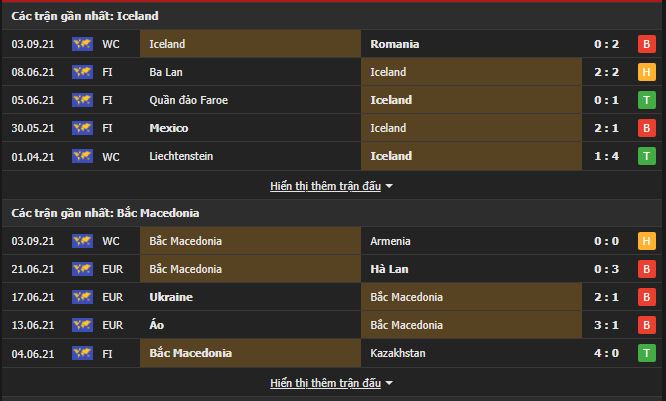666x401 pixels.
Task: Open the 2 : 2 score for Ba Lan match
Action: tap(606, 72)
